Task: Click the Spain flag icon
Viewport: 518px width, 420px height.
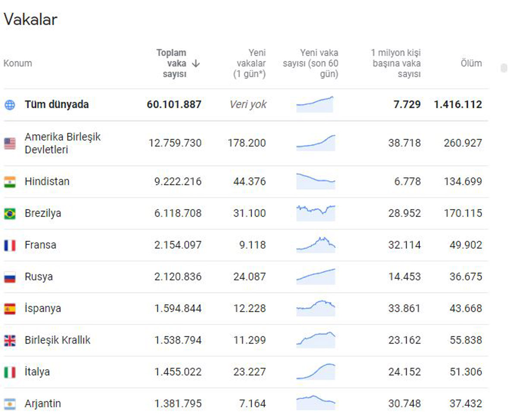Action: (10, 309)
